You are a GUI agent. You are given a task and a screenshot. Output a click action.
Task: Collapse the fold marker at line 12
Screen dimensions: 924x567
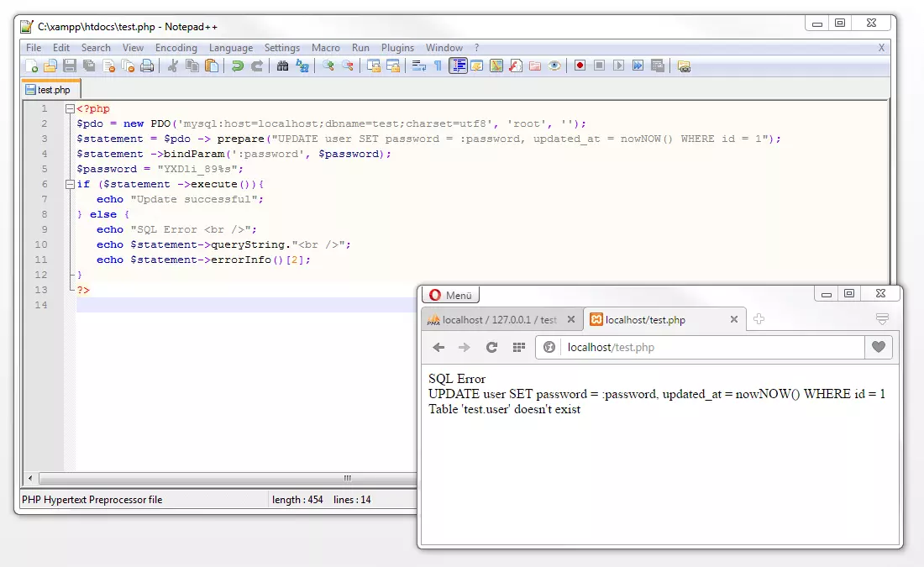[x=70, y=275]
